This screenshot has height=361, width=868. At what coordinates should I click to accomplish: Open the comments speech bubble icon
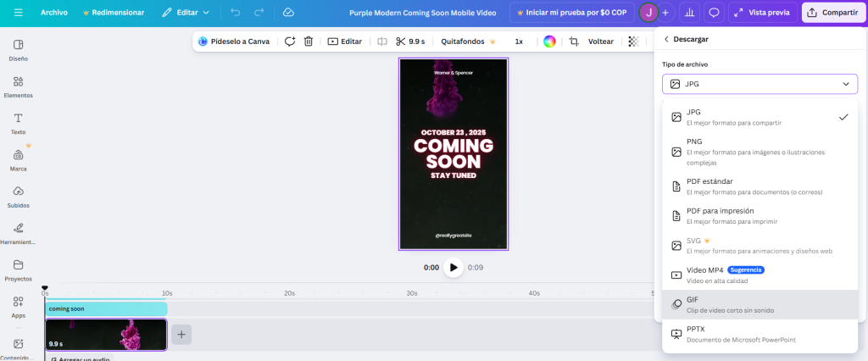pyautogui.click(x=714, y=13)
